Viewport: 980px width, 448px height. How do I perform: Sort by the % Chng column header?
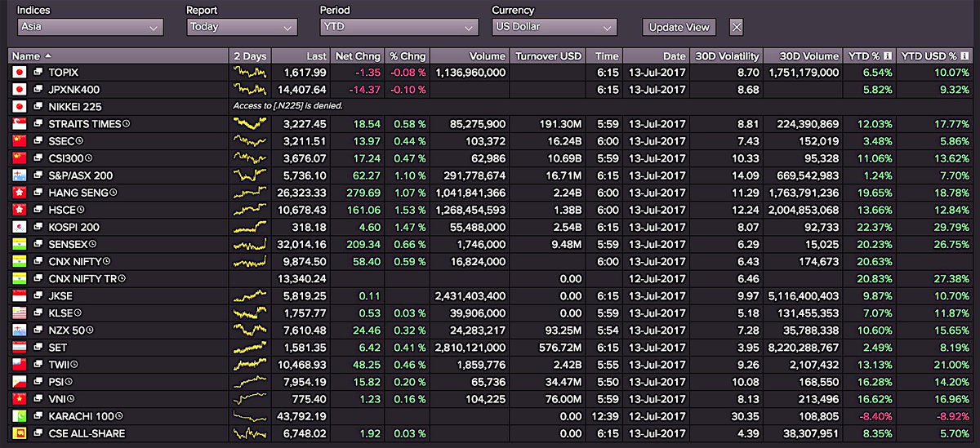(407, 56)
